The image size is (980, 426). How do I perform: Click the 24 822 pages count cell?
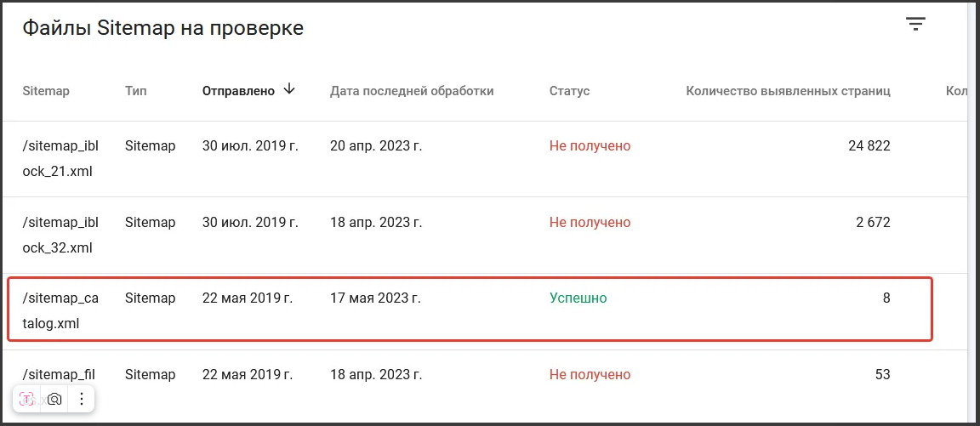(869, 146)
